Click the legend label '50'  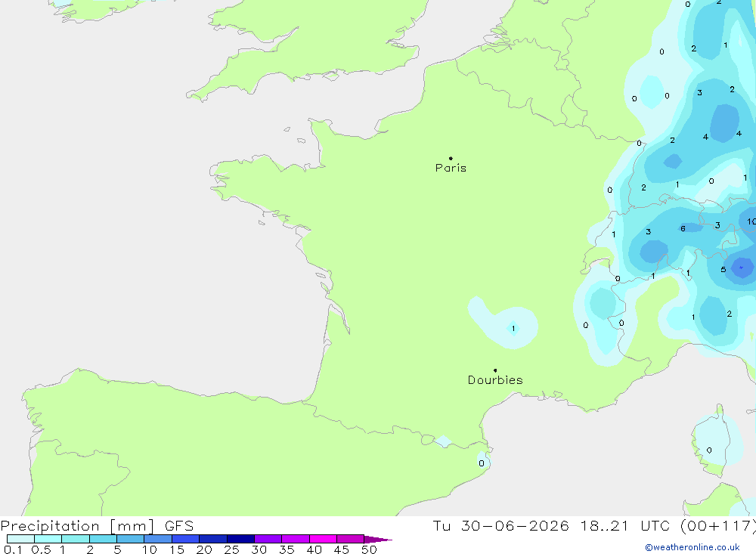369,549
